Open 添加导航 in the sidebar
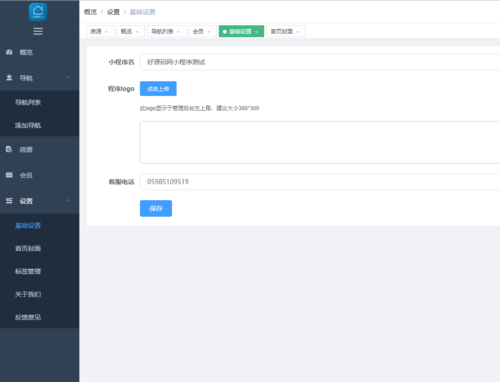The width and height of the screenshot is (500, 382). coord(28,125)
